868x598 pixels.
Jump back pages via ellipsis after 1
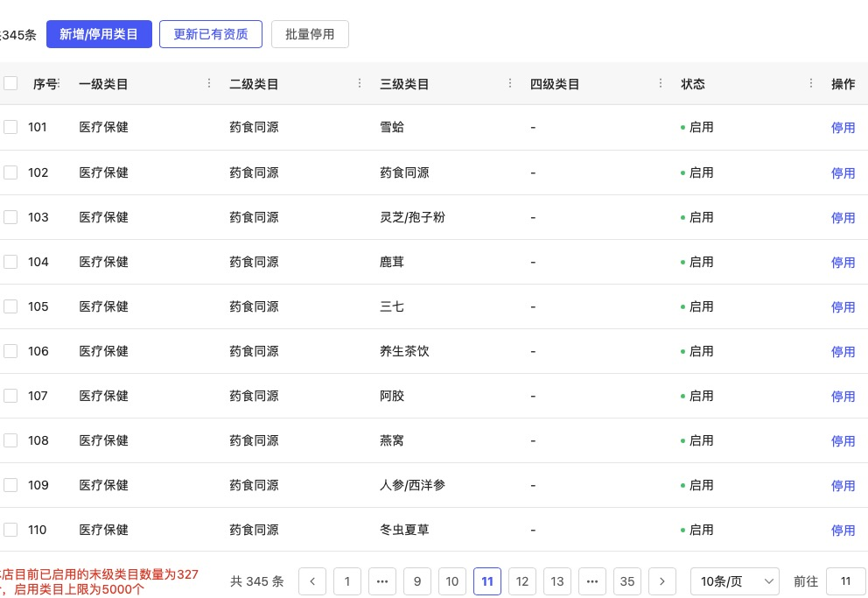coord(382,581)
